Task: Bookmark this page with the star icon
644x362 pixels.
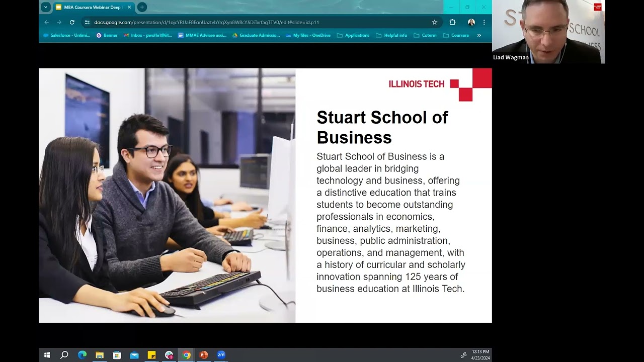Action: pyautogui.click(x=435, y=22)
